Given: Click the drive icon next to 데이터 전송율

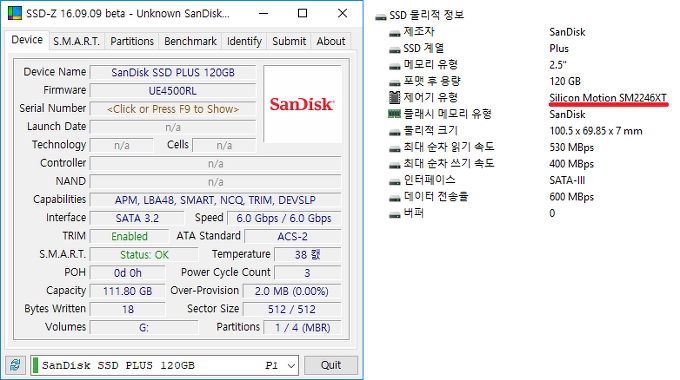Looking at the screenshot, I should point(394,197).
